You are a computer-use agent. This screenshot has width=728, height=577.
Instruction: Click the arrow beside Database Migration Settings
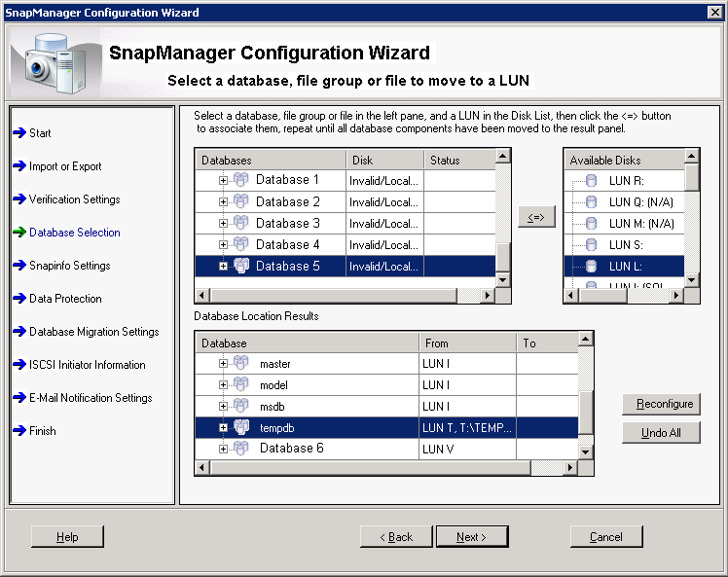pos(19,332)
